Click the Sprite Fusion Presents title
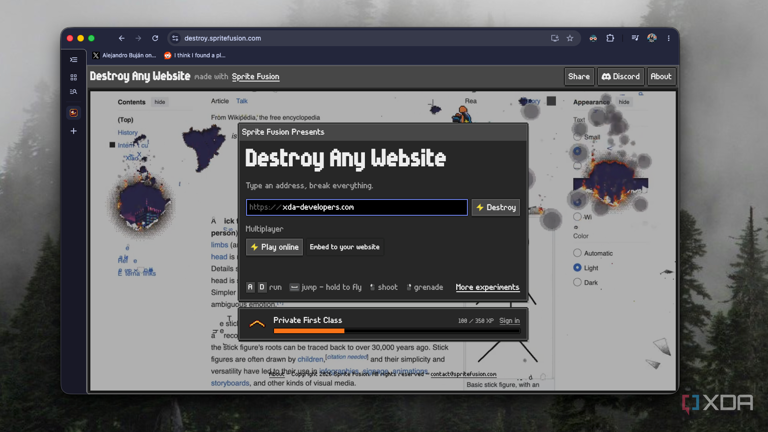 point(283,132)
